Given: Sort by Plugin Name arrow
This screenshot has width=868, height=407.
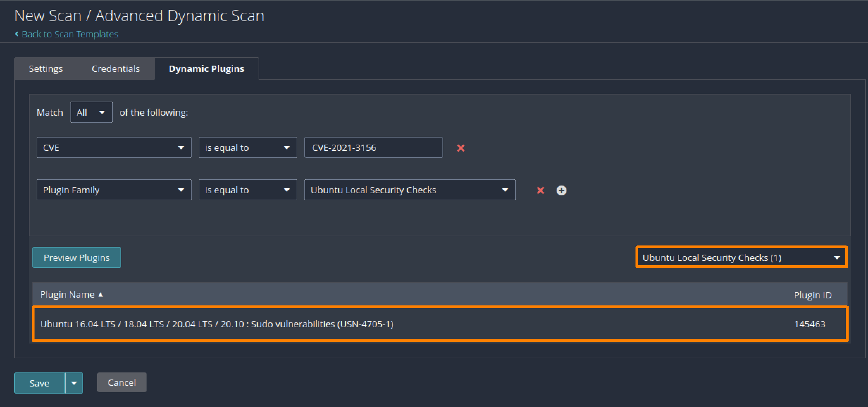Looking at the screenshot, I should [x=101, y=295].
